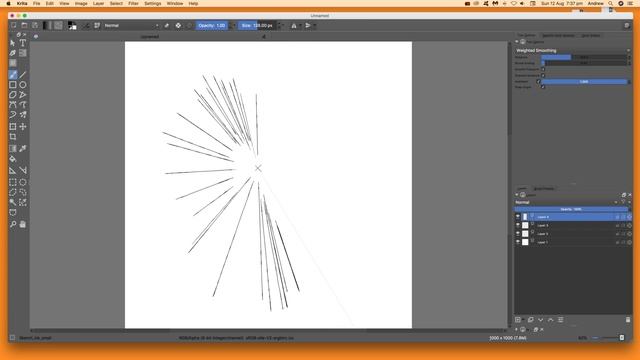The width and height of the screenshot is (640, 360).
Task: Select the Freehand Brush tool
Action: pyautogui.click(x=13, y=75)
